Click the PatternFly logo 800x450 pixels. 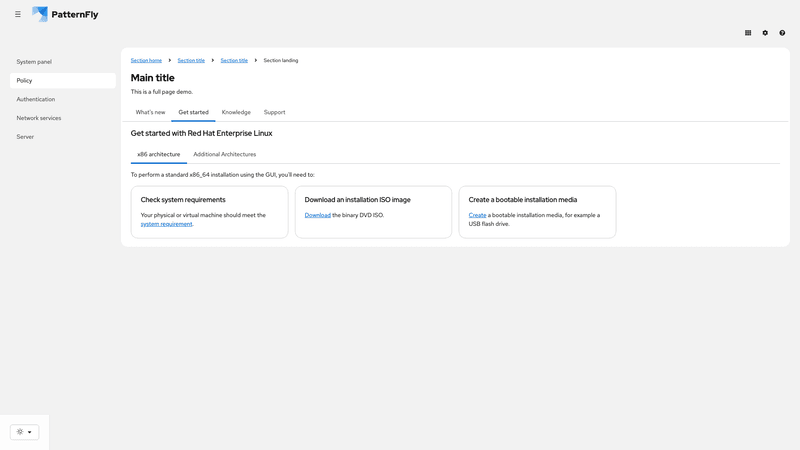click(65, 14)
